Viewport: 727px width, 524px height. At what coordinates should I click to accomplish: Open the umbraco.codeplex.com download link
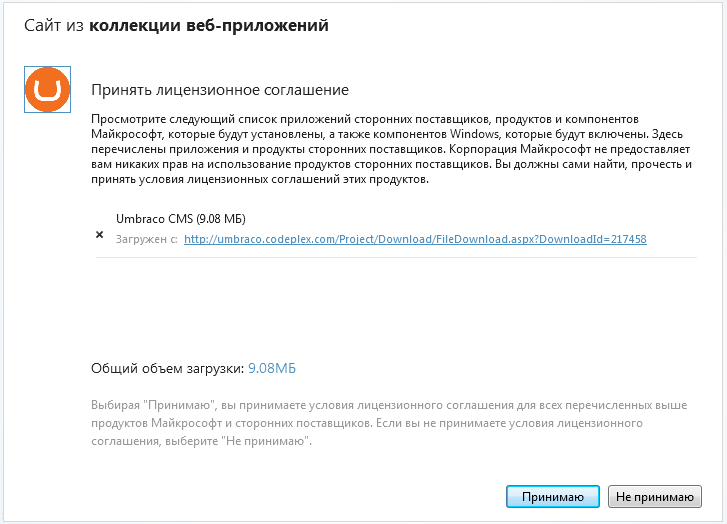click(x=415, y=239)
